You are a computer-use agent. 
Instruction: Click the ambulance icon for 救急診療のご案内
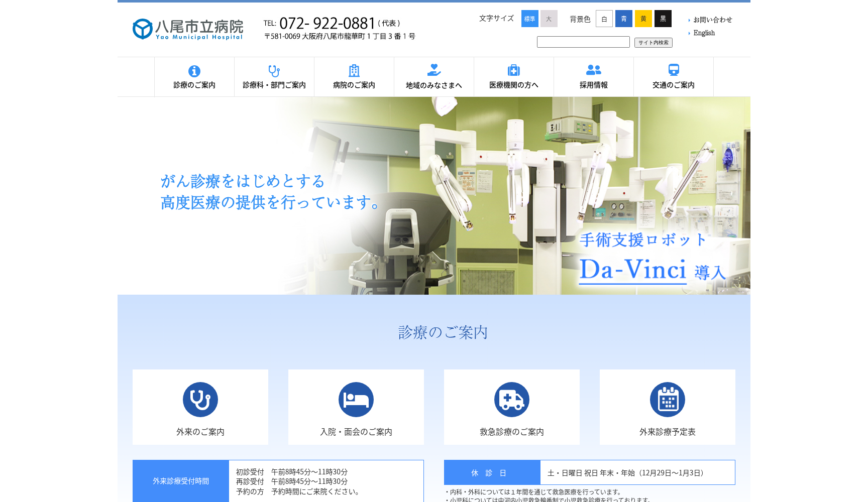click(x=511, y=400)
